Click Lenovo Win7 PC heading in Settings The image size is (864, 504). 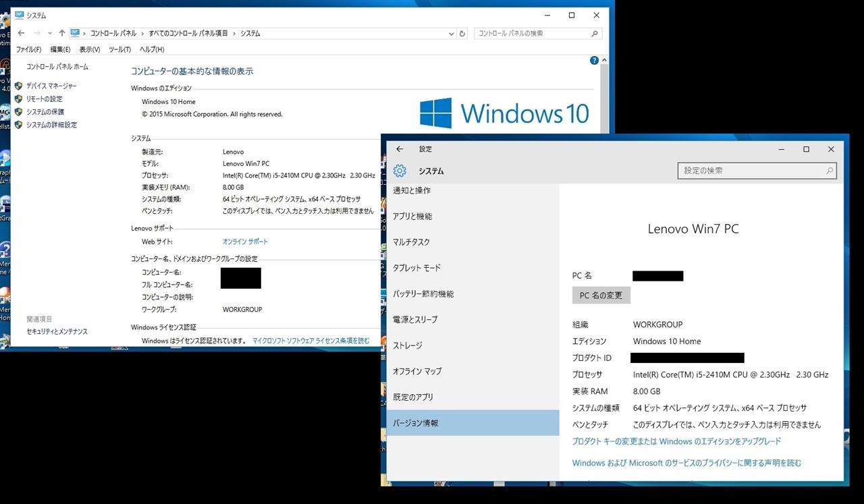pyautogui.click(x=693, y=229)
